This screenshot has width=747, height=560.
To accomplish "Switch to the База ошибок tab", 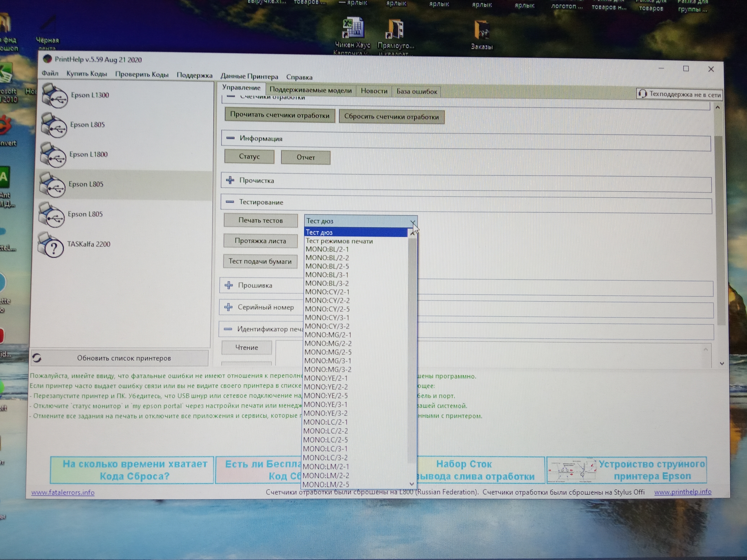I will 417,92.
